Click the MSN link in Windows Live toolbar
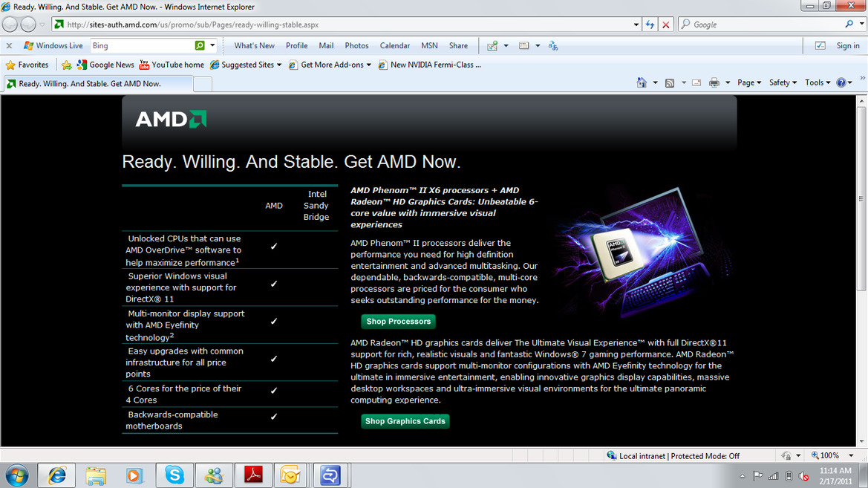The width and height of the screenshot is (868, 488). [430, 45]
